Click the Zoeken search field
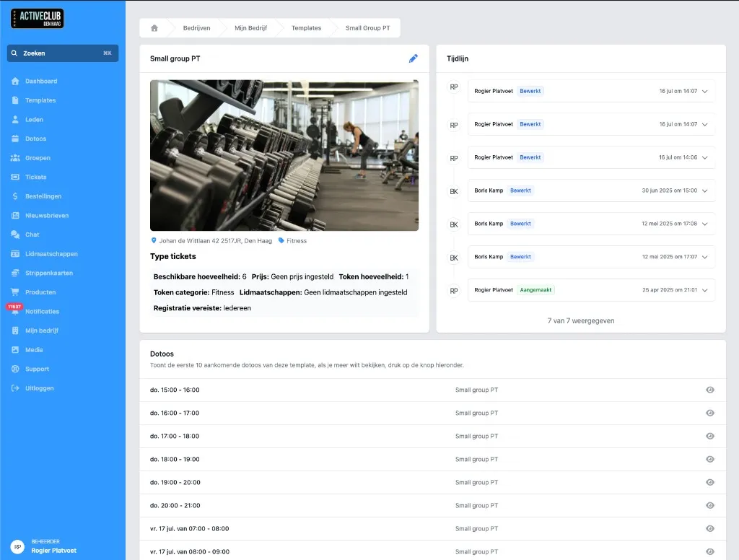 63,53
